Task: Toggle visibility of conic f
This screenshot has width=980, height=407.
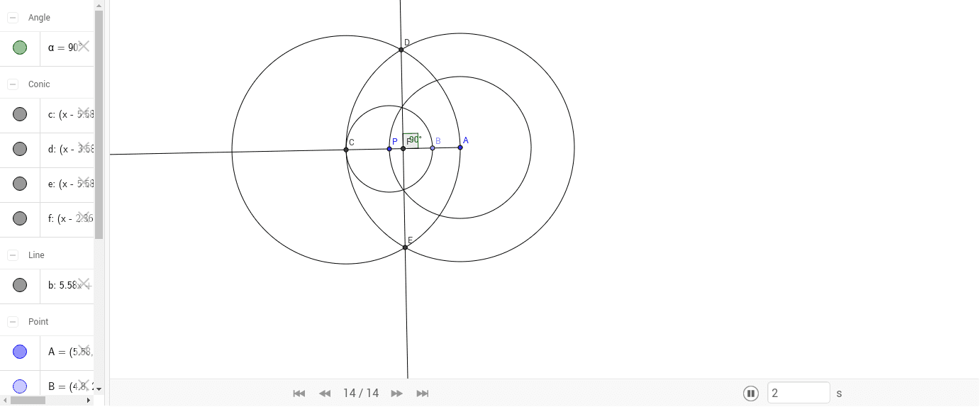Action: 20,218
